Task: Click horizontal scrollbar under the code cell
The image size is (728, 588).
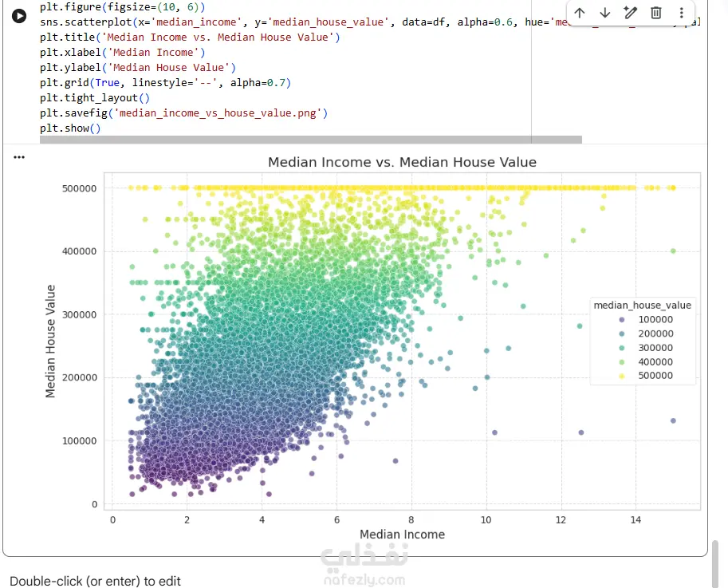Action: 311,140
